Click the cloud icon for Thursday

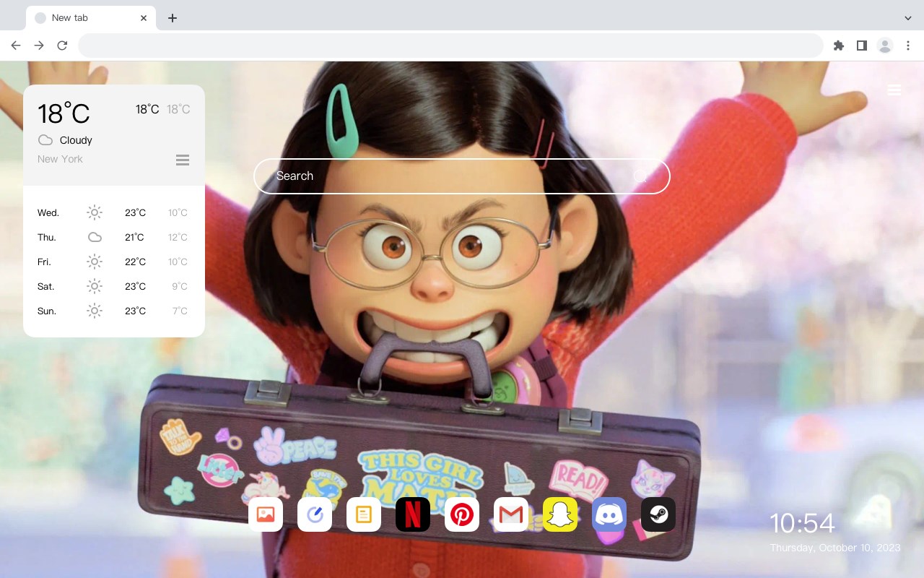tap(95, 237)
